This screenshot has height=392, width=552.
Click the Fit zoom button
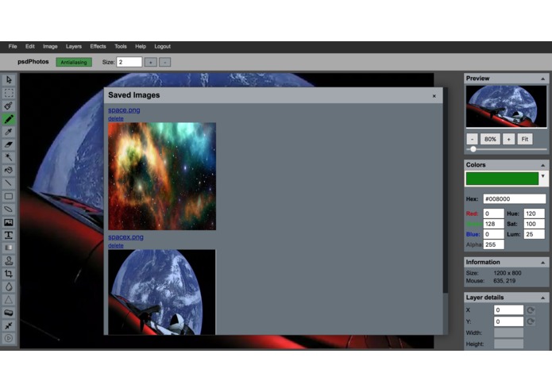[525, 139]
